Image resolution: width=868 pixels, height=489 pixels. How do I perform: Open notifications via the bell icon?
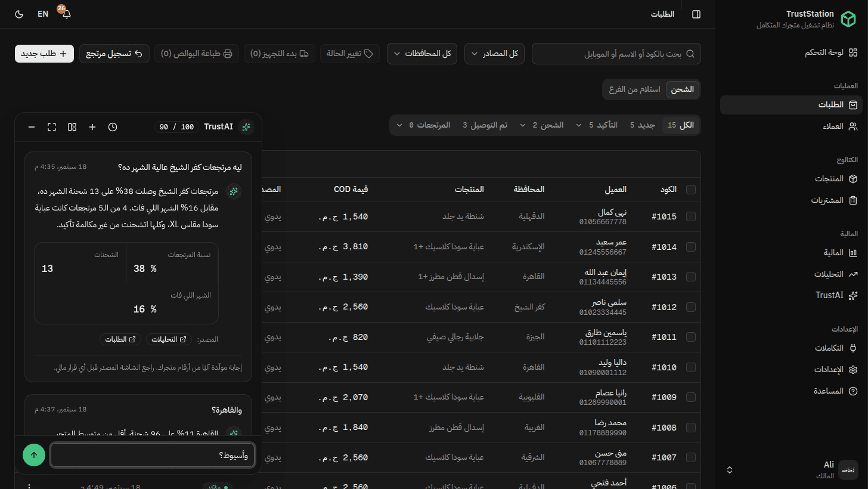coord(66,14)
